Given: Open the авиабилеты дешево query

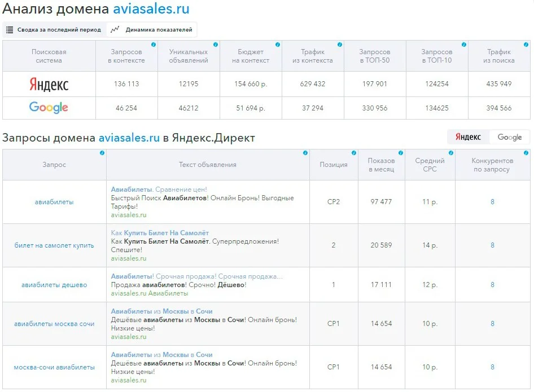Looking at the screenshot, I should point(54,285).
